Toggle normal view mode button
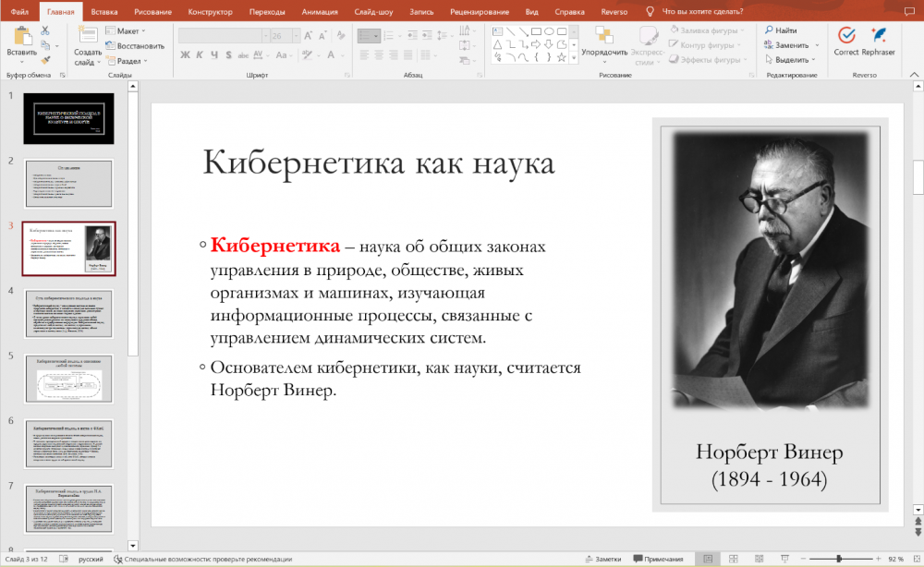This screenshot has width=924, height=567. pos(708,559)
